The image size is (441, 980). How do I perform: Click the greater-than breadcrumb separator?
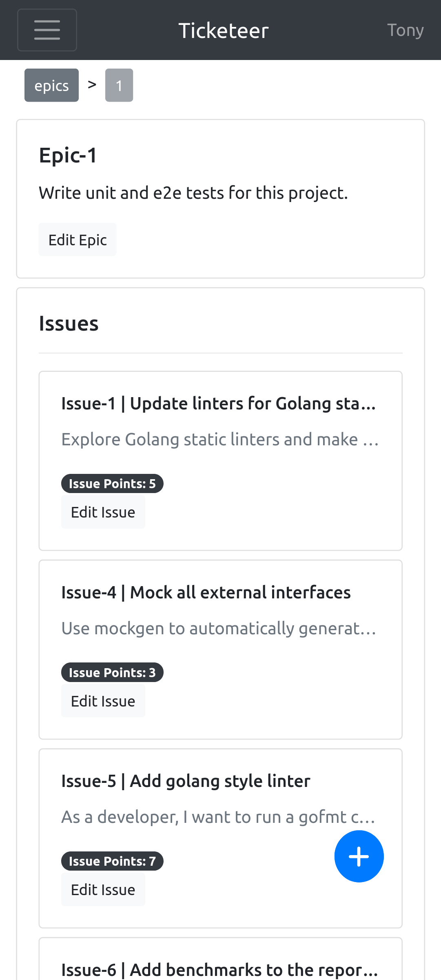click(x=91, y=84)
